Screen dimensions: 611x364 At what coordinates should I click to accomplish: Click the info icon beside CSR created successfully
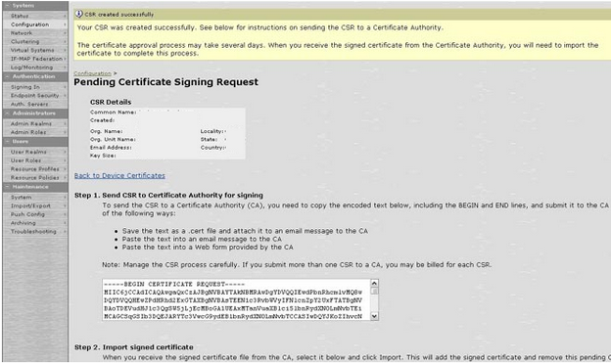point(78,14)
